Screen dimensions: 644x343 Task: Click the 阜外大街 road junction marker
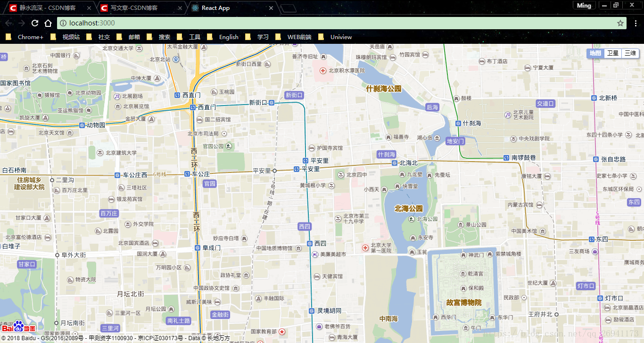coord(58,255)
